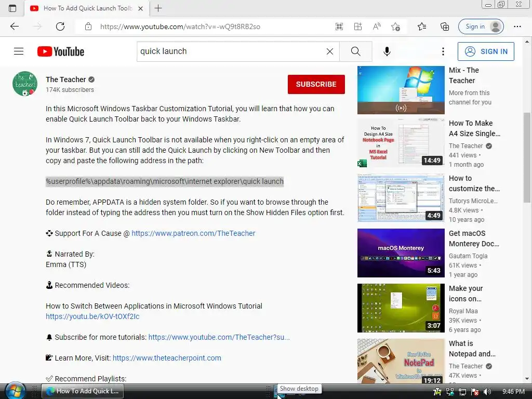
Task: Open Edge tab actions menu icon
Action: [12, 8]
